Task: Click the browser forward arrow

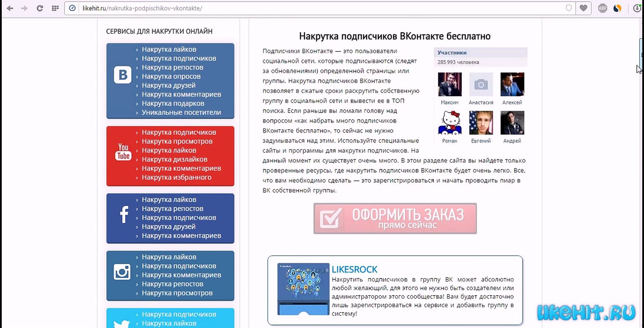Action: tap(25, 8)
